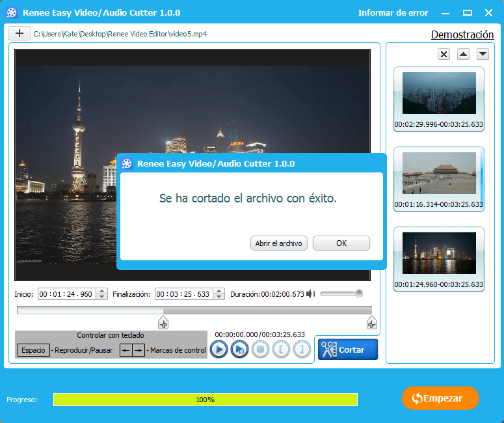Mute audio with speaker icon

pos(310,293)
